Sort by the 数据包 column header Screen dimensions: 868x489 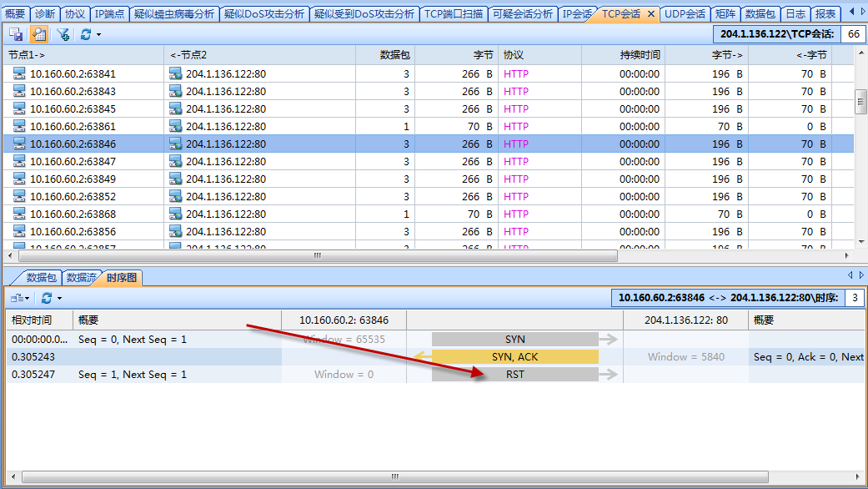pos(394,55)
